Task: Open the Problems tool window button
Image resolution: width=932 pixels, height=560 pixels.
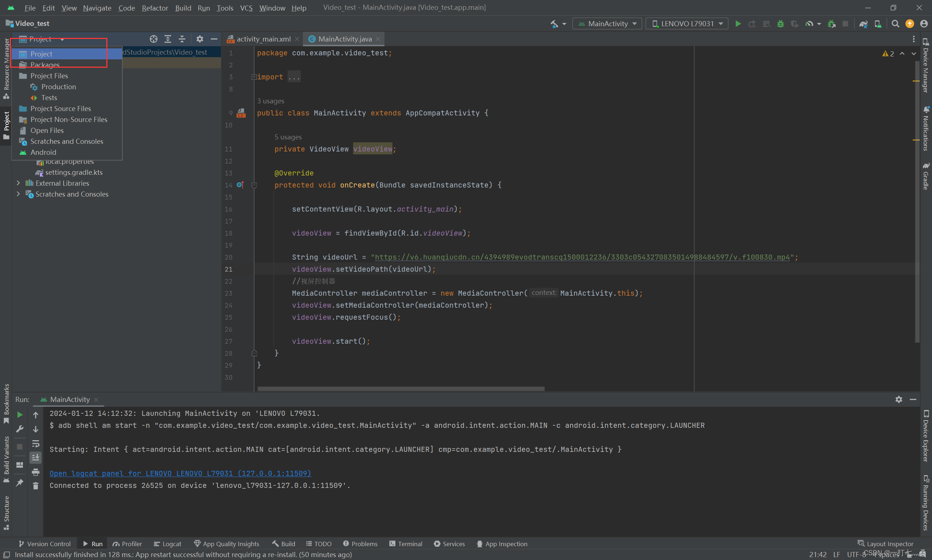Action: pyautogui.click(x=360, y=544)
